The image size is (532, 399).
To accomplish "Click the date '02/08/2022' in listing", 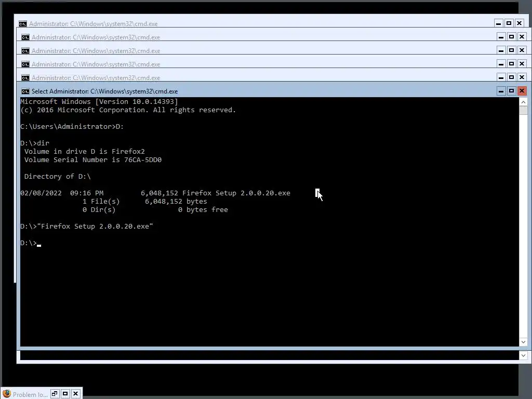I will (x=41, y=193).
